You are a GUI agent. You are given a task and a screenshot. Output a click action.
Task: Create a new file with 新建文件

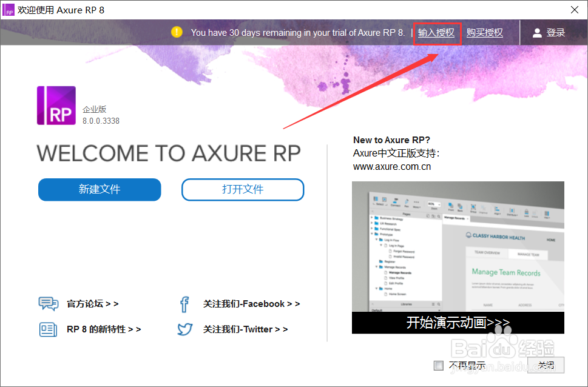click(x=100, y=189)
